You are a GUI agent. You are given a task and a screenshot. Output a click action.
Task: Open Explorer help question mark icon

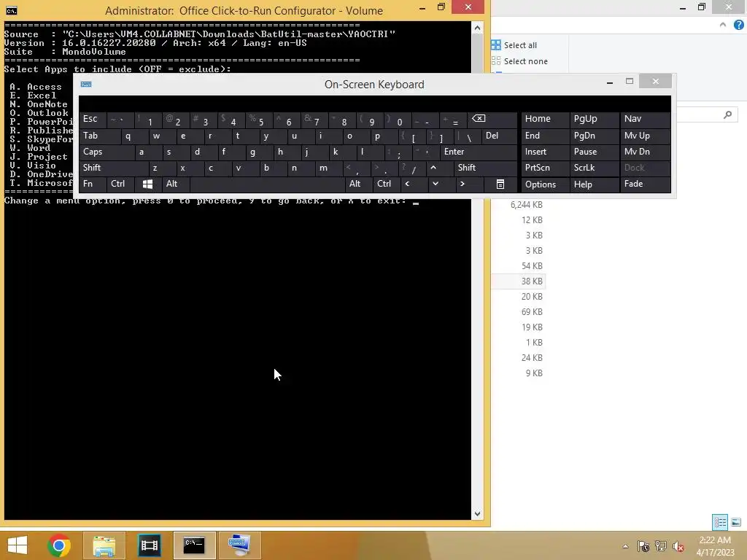tap(738, 25)
